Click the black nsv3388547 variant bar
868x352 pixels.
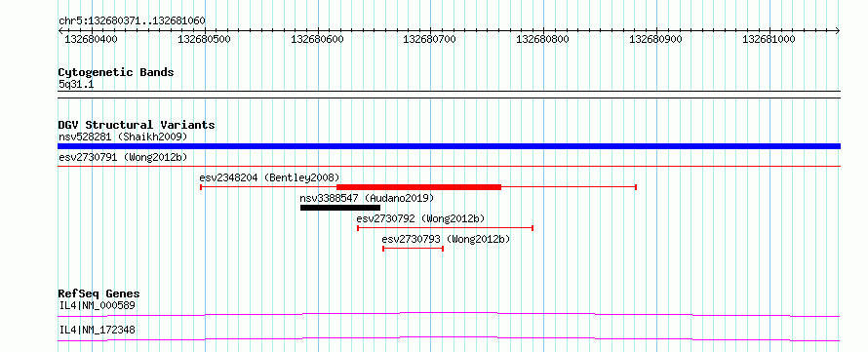click(x=340, y=208)
